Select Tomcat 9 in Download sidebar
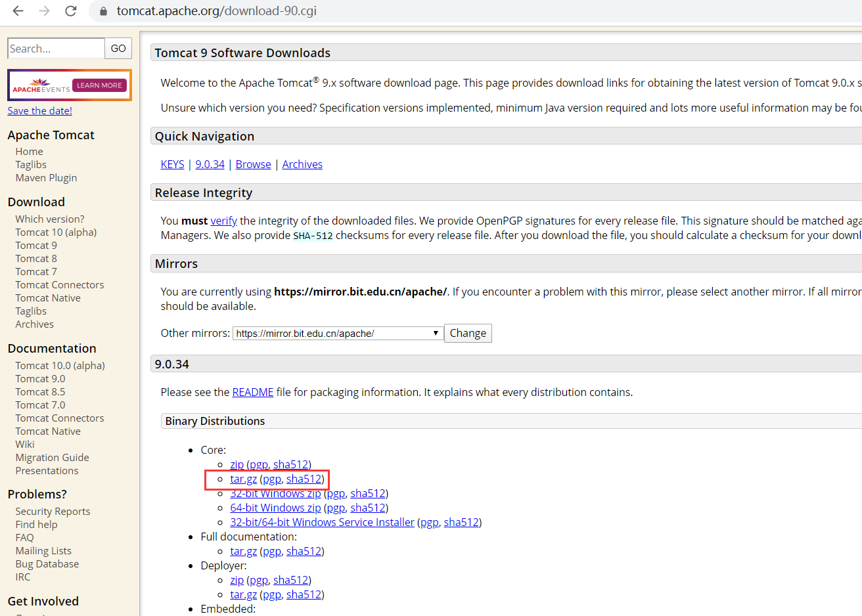This screenshot has width=862, height=616. (x=36, y=246)
